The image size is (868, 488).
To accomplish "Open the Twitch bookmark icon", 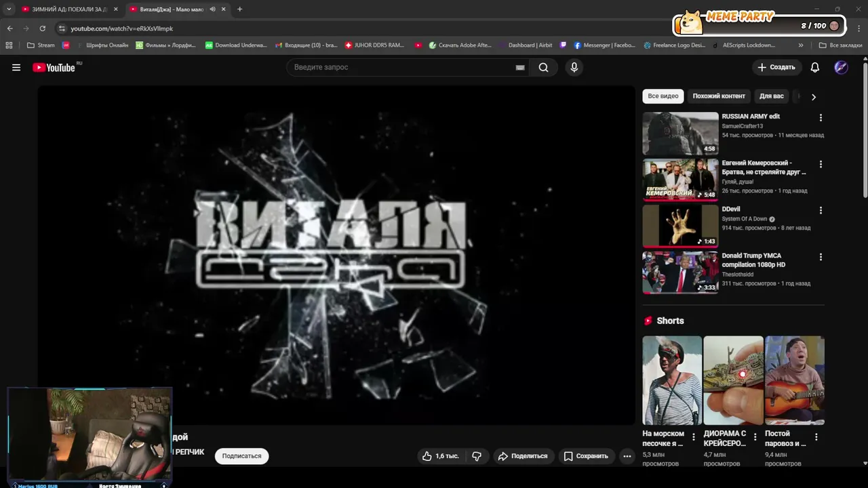I will coord(563,45).
